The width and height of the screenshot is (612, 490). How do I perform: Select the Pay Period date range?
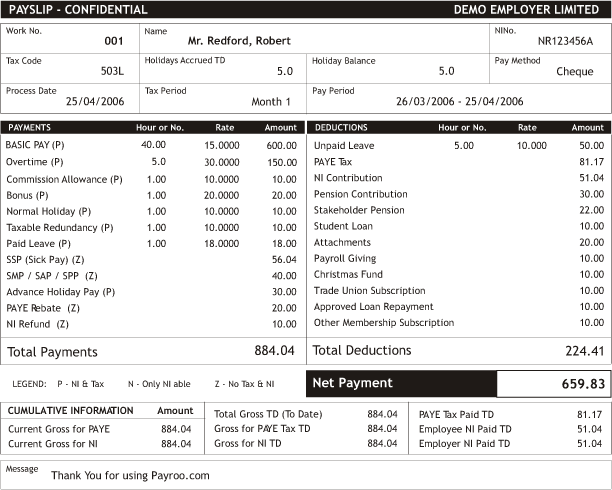coord(459,101)
